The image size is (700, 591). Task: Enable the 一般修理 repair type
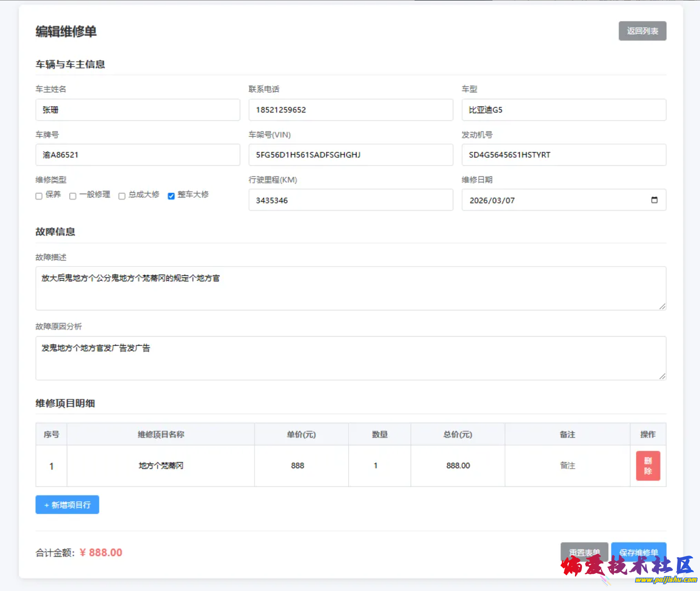point(73,196)
